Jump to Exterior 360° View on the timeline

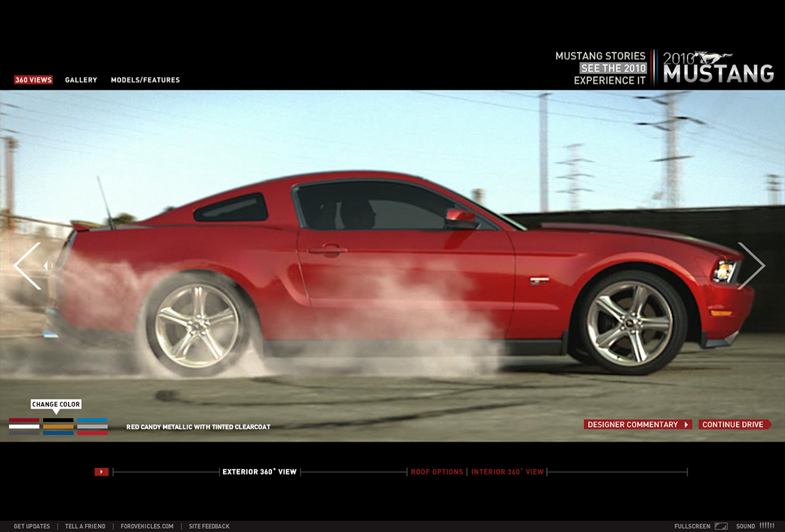pos(259,472)
